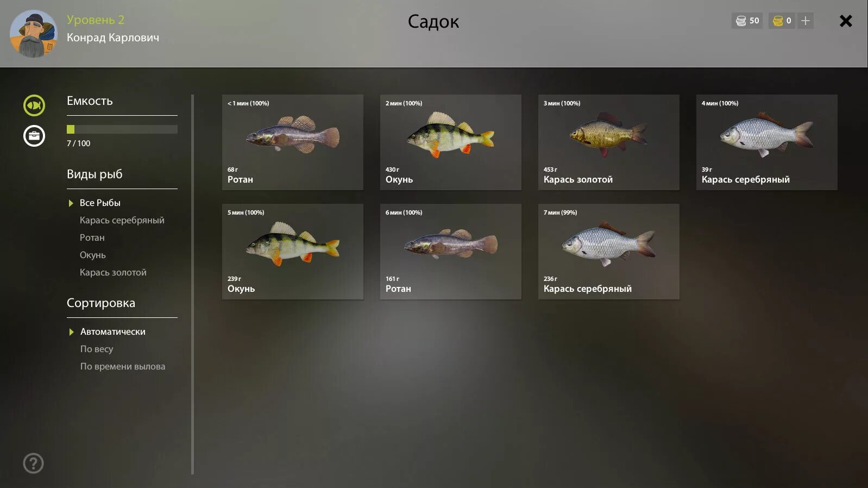Select the 161 г Ротан card
This screenshot has height=488, width=868.
pyautogui.click(x=451, y=252)
